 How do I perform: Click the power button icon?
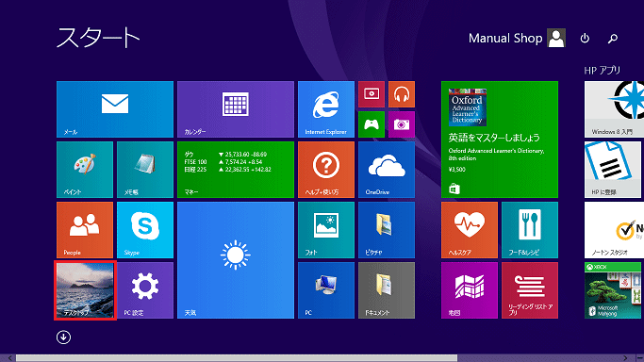[585, 38]
